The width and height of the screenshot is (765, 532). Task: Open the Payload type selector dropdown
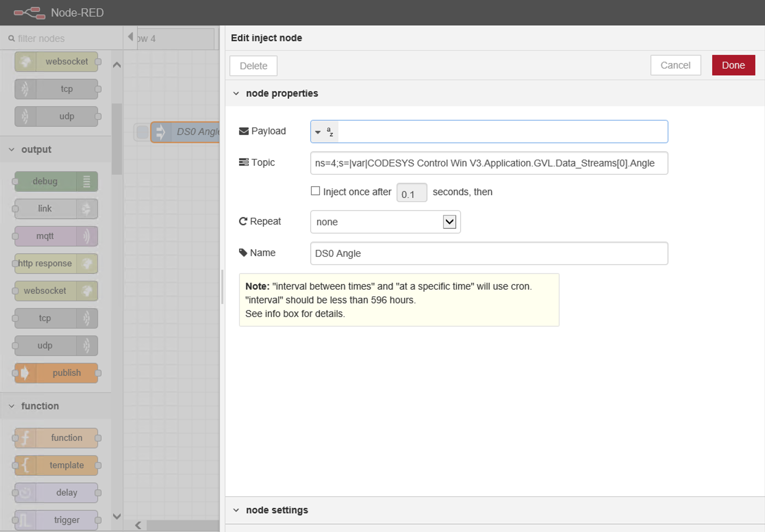click(324, 132)
